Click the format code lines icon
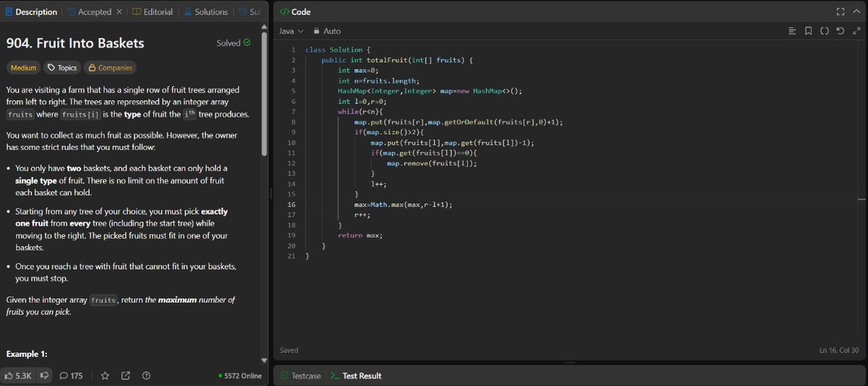Image resolution: width=868 pixels, height=386 pixels. tap(793, 31)
